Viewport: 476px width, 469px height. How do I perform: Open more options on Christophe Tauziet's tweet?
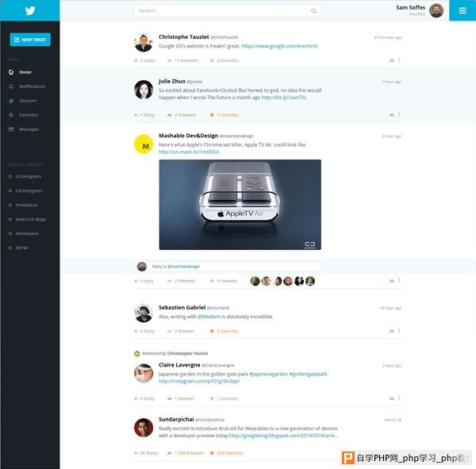399,60
